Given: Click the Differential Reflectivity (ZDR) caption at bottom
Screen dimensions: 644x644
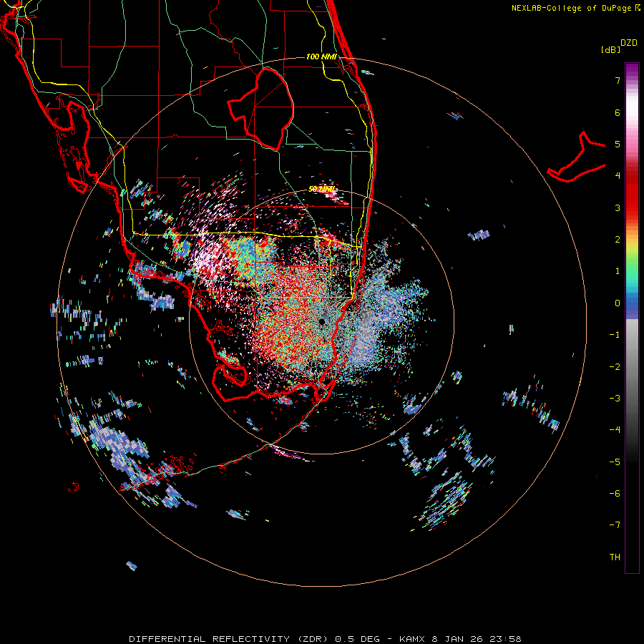Looking at the screenshot, I should coord(325,639).
